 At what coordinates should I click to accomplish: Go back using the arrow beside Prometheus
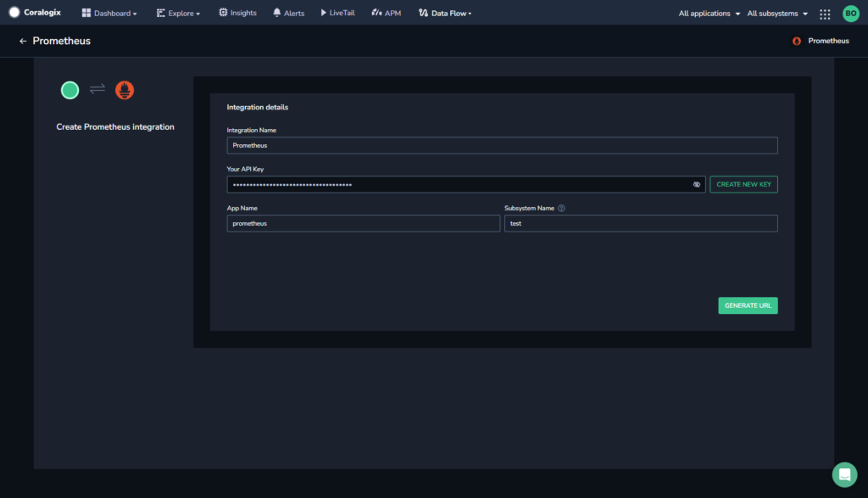23,41
